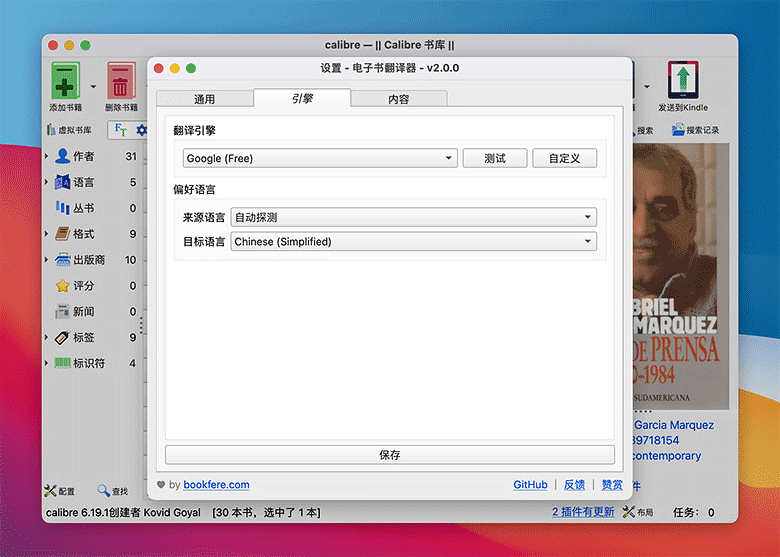
Task: Click the 布局 layout button
Action: click(x=638, y=512)
